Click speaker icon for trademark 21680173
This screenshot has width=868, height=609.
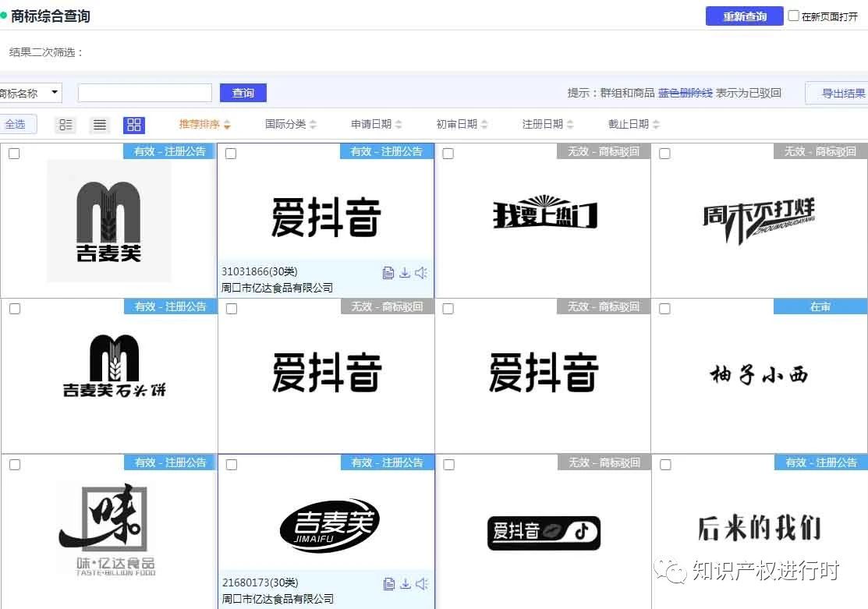pos(422,583)
